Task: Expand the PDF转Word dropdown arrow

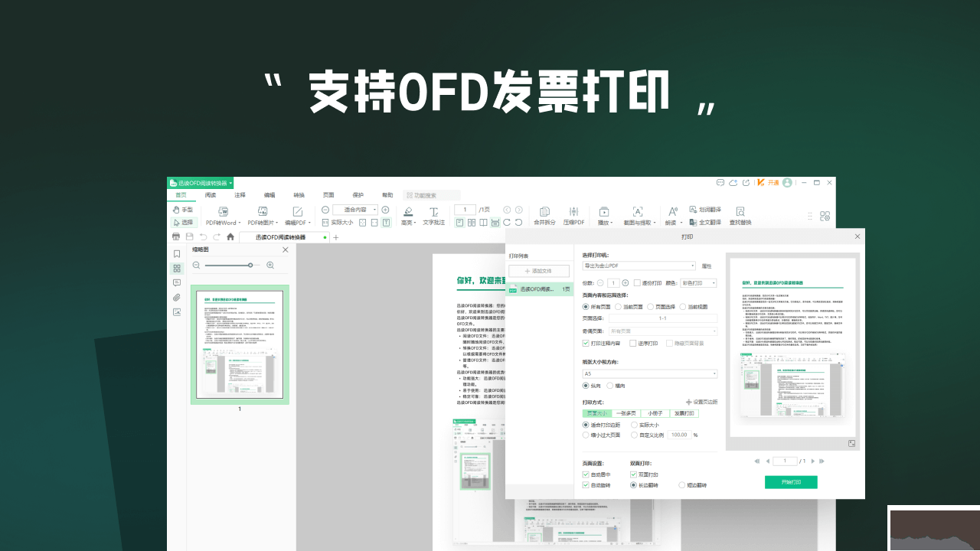Action: click(240, 223)
